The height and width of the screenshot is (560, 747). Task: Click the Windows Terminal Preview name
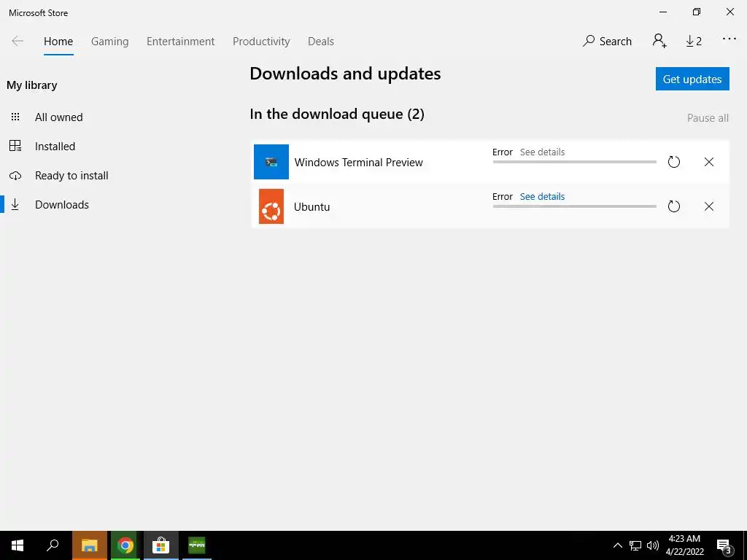358,163
